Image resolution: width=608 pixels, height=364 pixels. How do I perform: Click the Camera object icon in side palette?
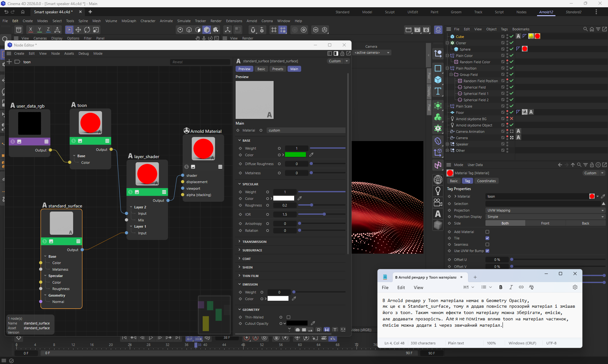[438, 202]
